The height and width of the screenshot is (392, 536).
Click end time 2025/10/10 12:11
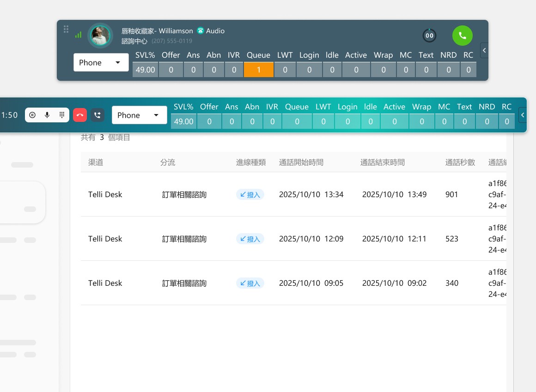(x=395, y=239)
